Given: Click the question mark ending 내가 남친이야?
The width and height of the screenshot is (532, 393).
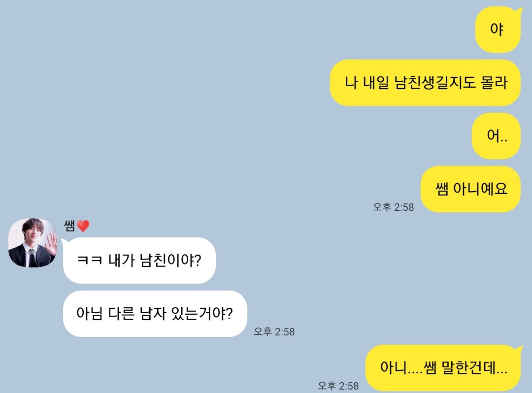Looking at the screenshot, I should pos(198,261).
